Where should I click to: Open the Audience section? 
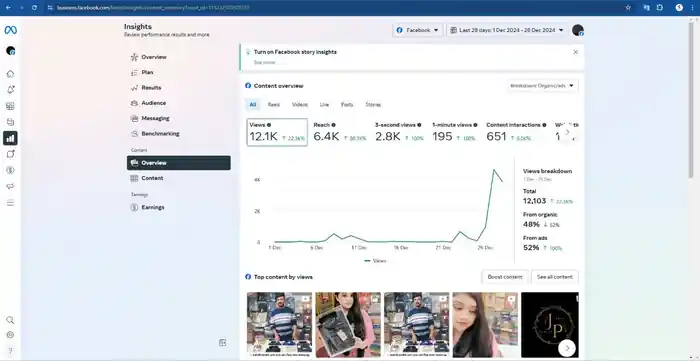179,103
